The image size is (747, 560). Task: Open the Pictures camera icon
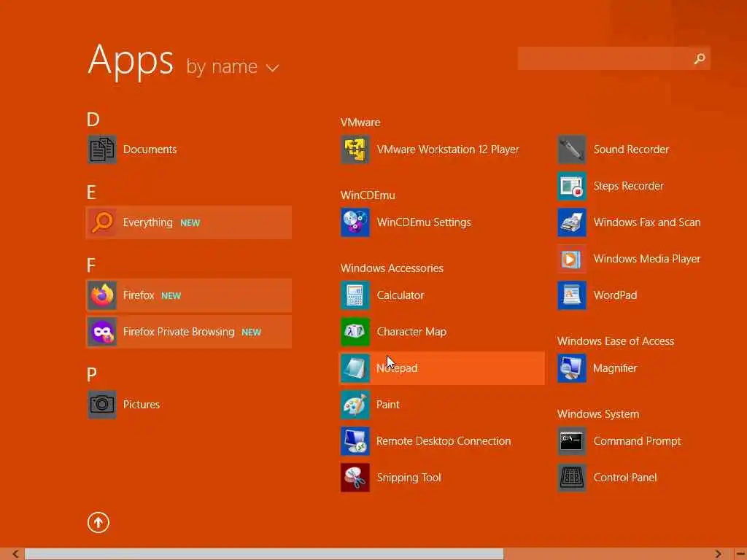[x=102, y=405]
